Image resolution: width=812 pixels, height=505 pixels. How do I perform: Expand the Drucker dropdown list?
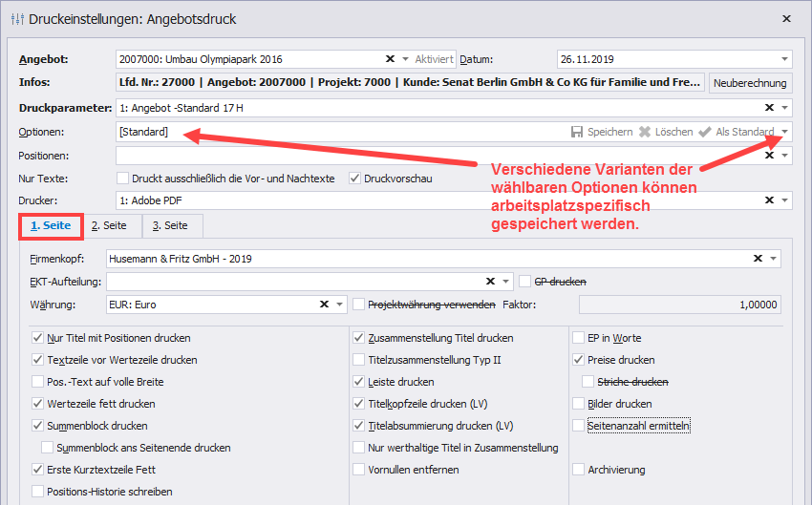click(784, 200)
